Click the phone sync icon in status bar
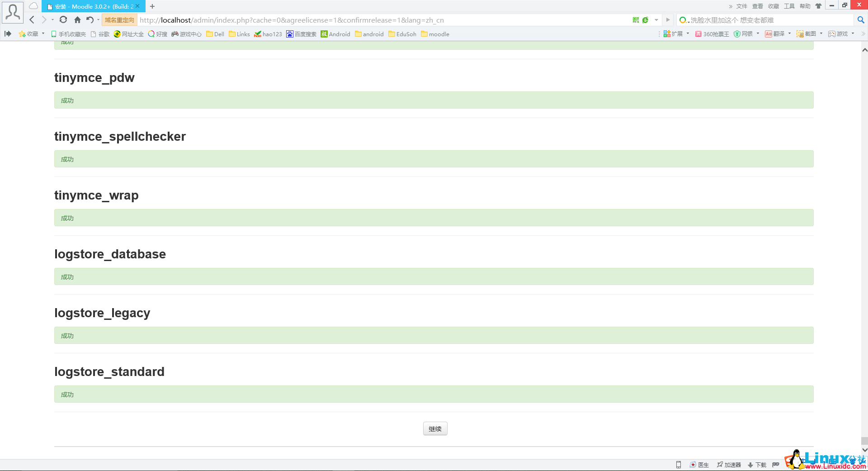Viewport: 868px width, 471px height. (679, 465)
